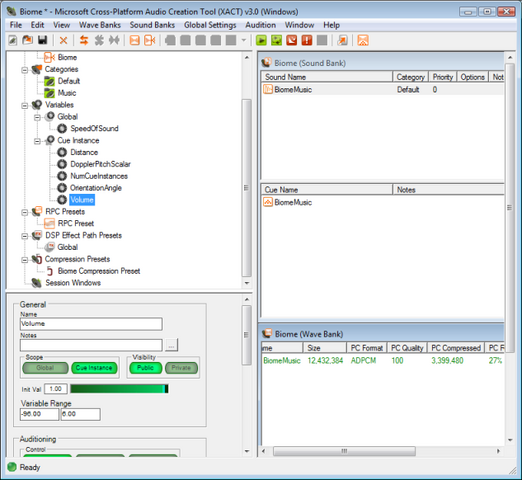Collapse the RPC Presets node
The image size is (522, 480).
tap(25, 212)
